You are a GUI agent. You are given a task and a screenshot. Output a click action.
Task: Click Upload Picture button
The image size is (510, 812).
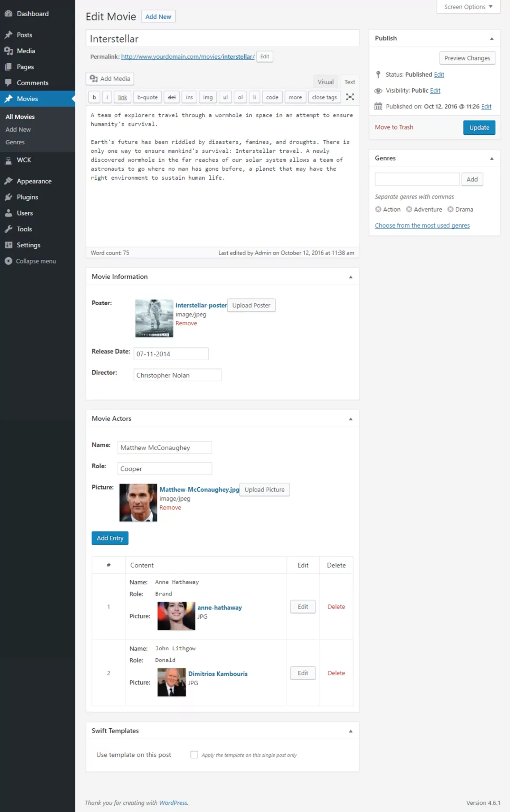coord(264,490)
